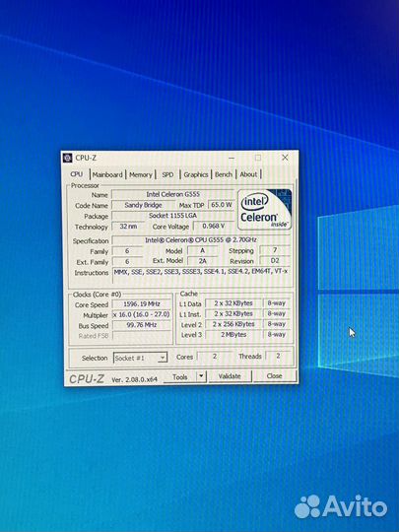Click the Level 3 value 2 MBytes
Viewport: 399px width, 532px height.
[x=233, y=335]
